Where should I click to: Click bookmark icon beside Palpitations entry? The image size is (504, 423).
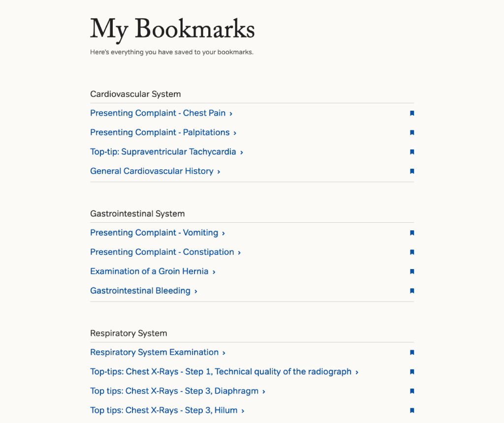pos(412,133)
